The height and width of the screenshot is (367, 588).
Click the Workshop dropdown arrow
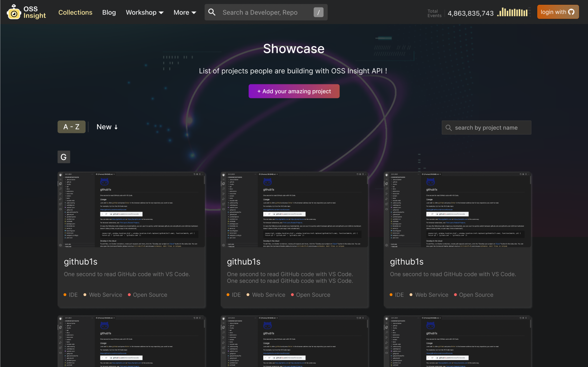(x=161, y=13)
